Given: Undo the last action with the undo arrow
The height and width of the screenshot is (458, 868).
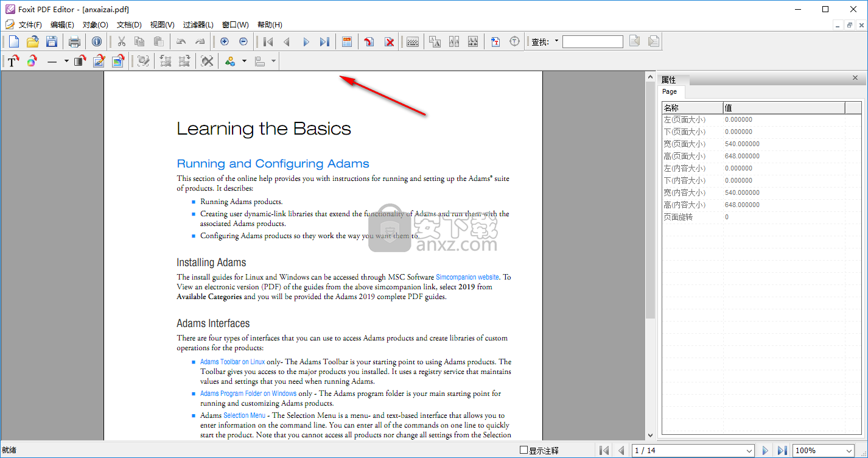Looking at the screenshot, I should tap(181, 41).
